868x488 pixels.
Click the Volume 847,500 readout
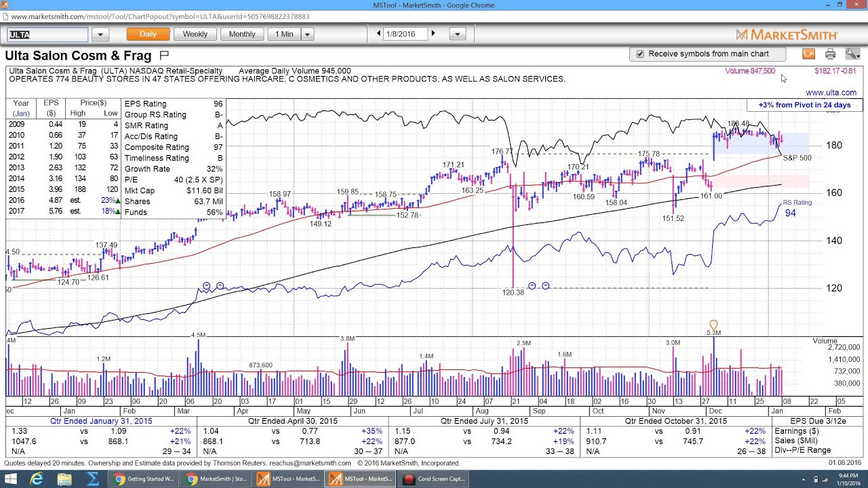(750, 70)
